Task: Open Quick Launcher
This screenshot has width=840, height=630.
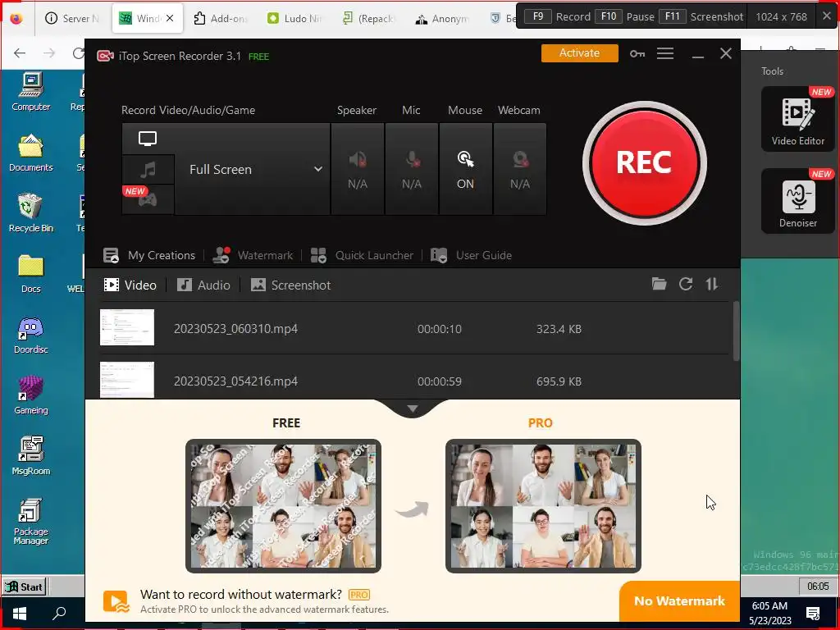Action: pyautogui.click(x=362, y=256)
